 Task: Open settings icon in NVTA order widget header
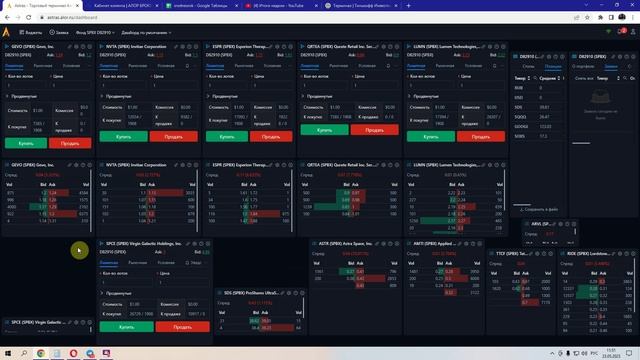click(x=182, y=47)
